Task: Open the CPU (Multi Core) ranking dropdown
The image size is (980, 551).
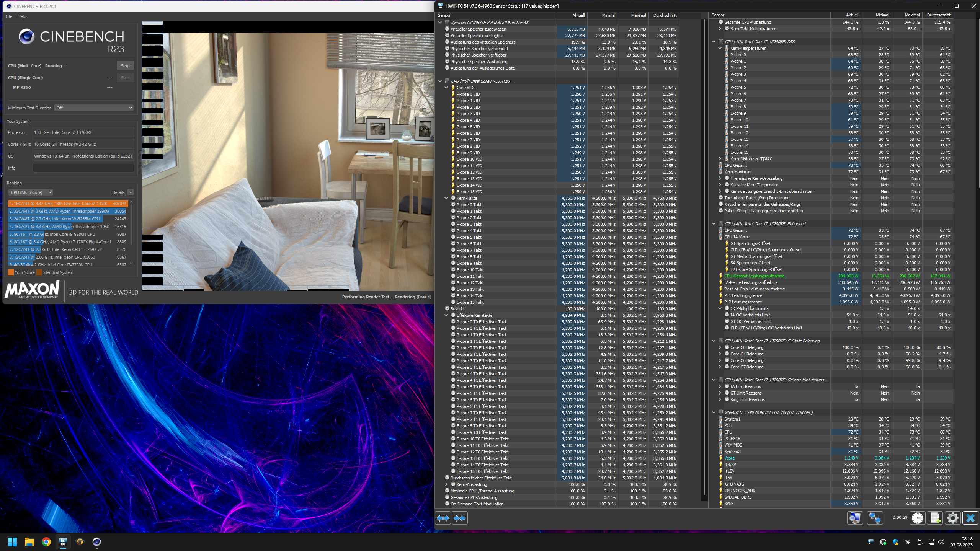Action: [x=31, y=192]
